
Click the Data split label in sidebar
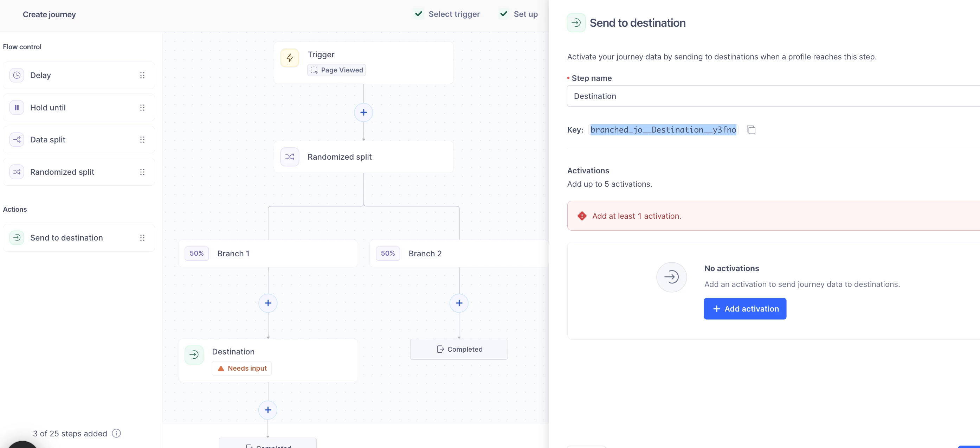48,140
